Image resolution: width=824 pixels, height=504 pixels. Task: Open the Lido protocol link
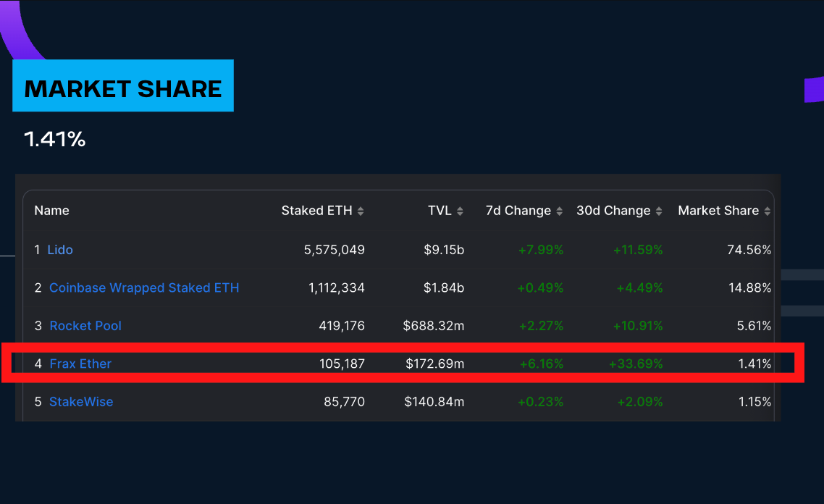[x=60, y=250]
